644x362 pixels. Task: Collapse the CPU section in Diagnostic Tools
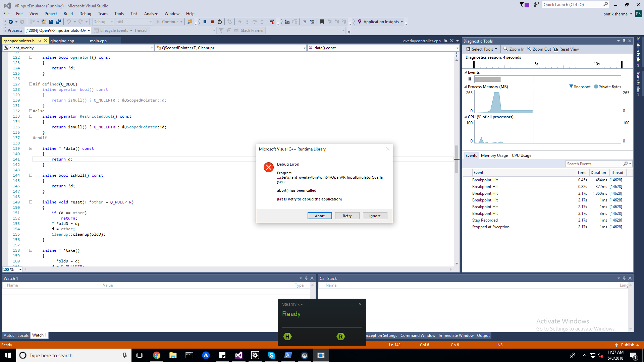pos(466,117)
